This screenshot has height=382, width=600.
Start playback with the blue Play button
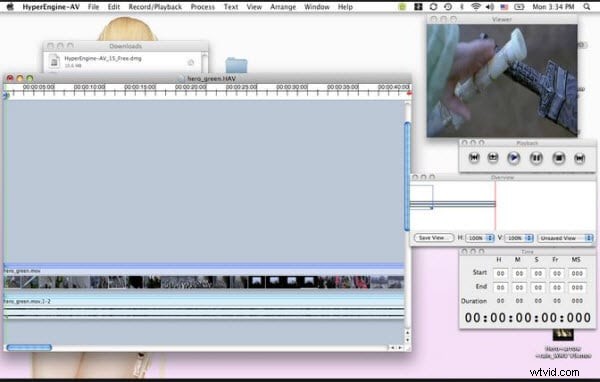click(514, 158)
